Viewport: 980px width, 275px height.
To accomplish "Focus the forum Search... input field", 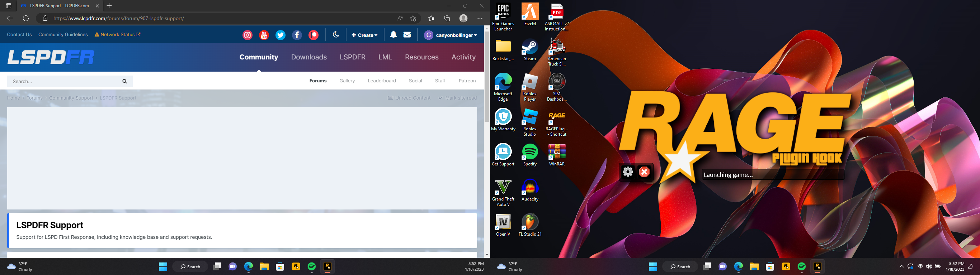I will click(63, 81).
